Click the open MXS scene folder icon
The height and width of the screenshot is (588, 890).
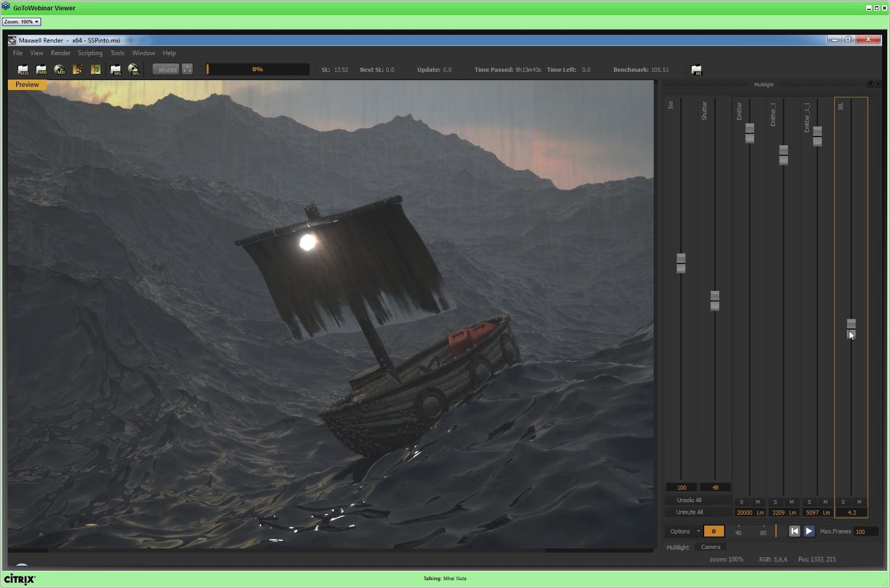click(23, 70)
